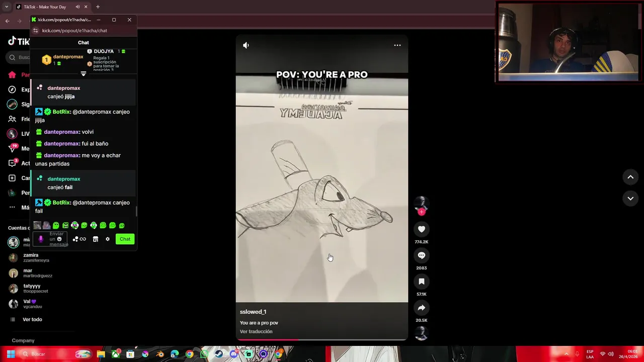Bookmark the video with the save icon

click(422, 282)
